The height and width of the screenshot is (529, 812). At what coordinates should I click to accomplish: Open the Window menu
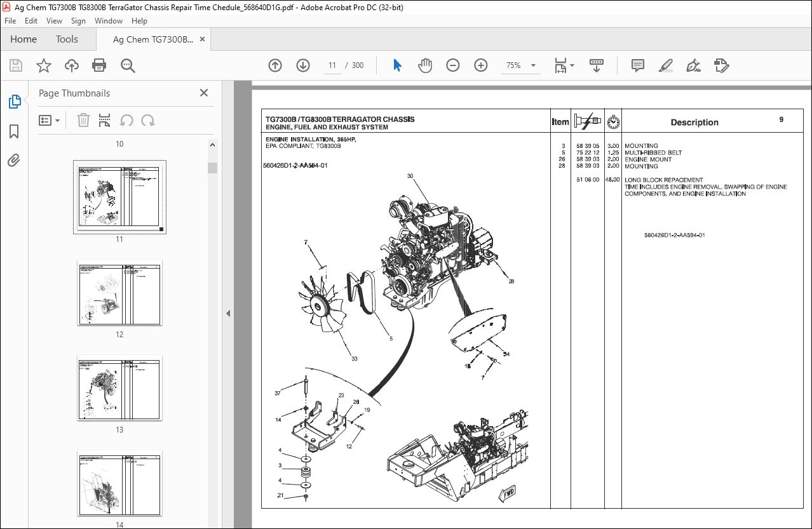point(109,21)
